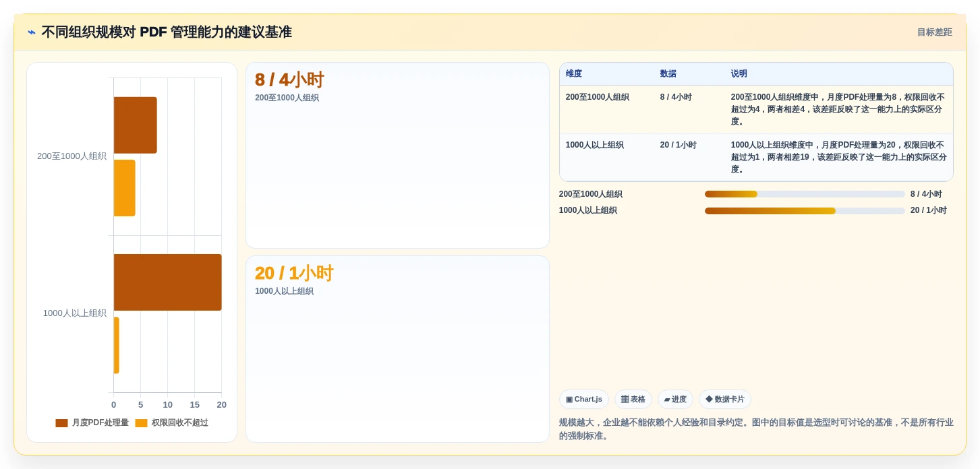Open the 8 / 4小时 data card

pyautogui.click(x=397, y=156)
